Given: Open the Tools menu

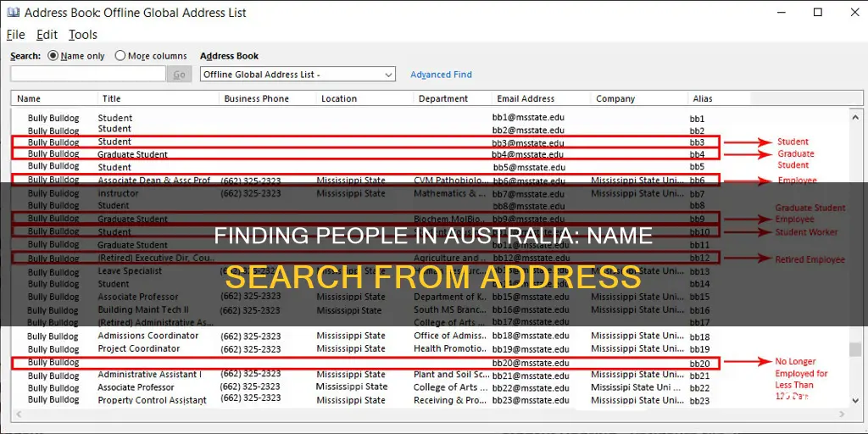Looking at the screenshot, I should coord(83,34).
